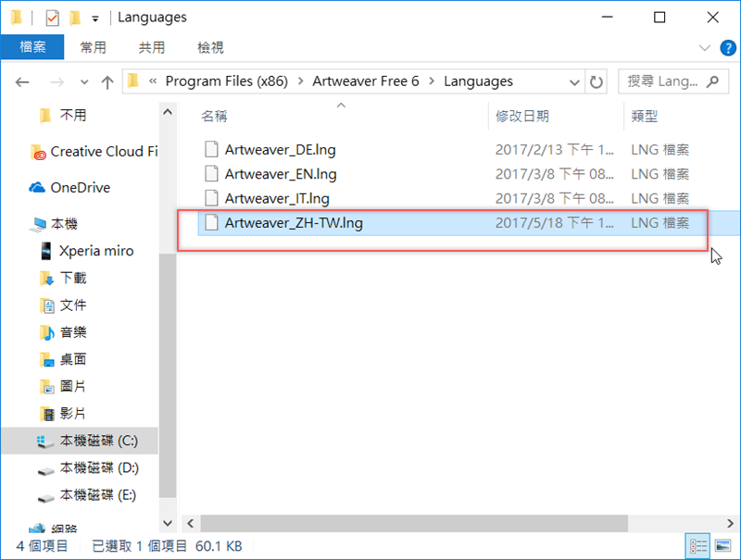
Task: Go forward with the right arrow
Action: pos(57,82)
